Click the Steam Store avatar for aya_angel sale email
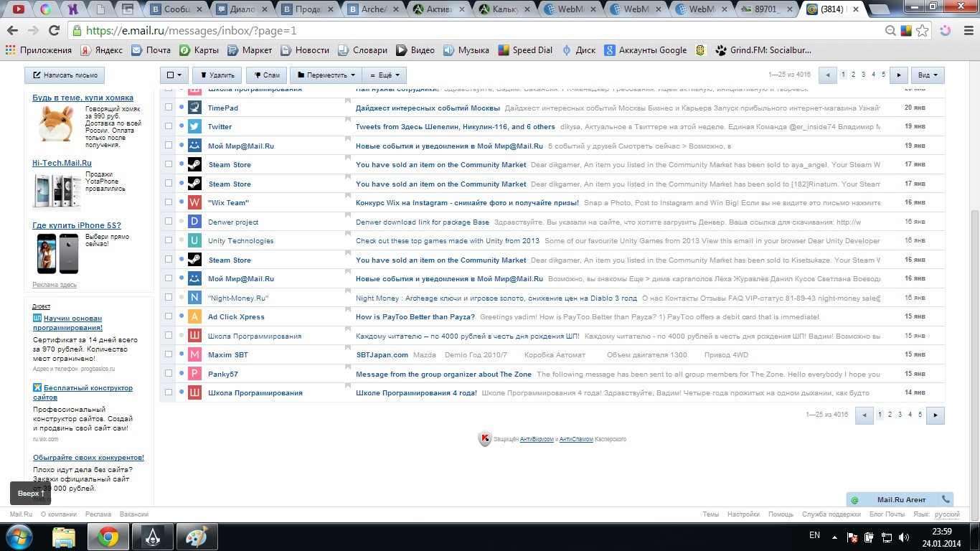The height and width of the screenshot is (551, 980). [194, 164]
